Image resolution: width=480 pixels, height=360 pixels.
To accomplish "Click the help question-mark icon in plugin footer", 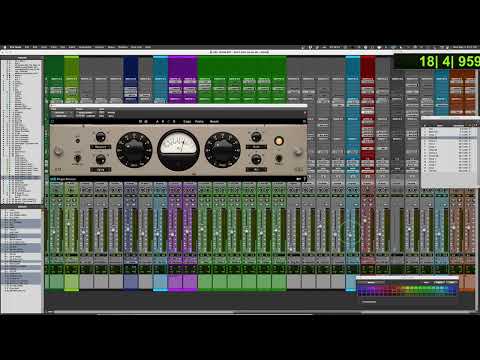I will click(304, 179).
